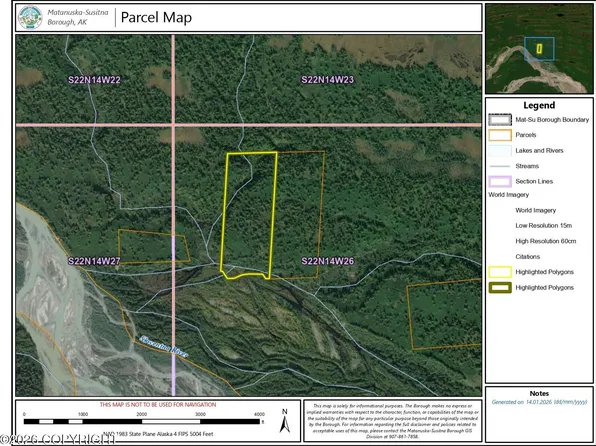
Task: Click the Streams line symbol in legend
Action: pyautogui.click(x=500, y=166)
